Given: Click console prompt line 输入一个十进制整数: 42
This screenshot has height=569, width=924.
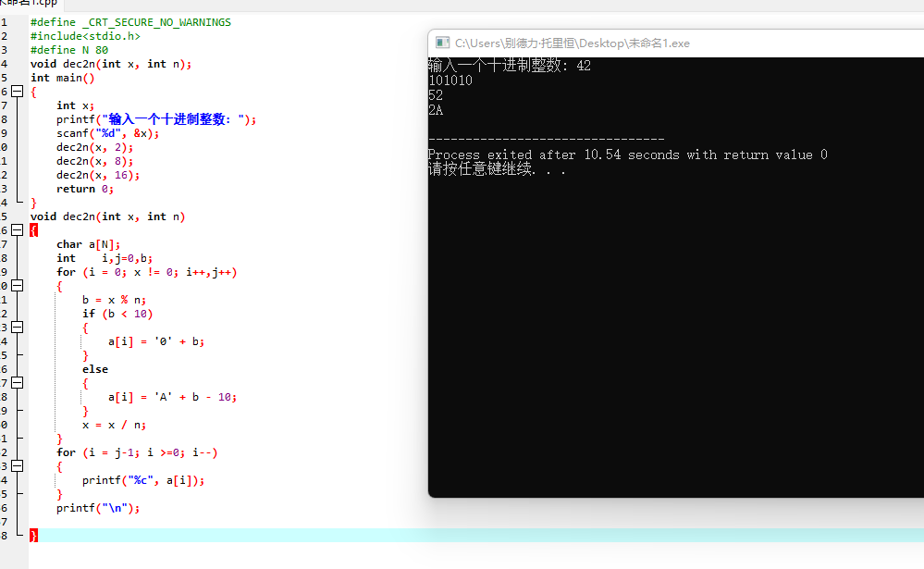Looking at the screenshot, I should 510,66.
